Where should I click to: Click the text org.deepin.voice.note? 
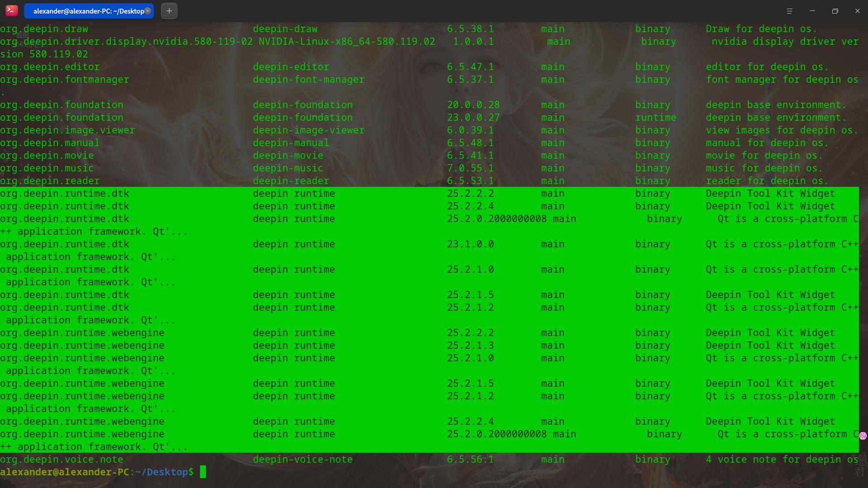[62, 460]
